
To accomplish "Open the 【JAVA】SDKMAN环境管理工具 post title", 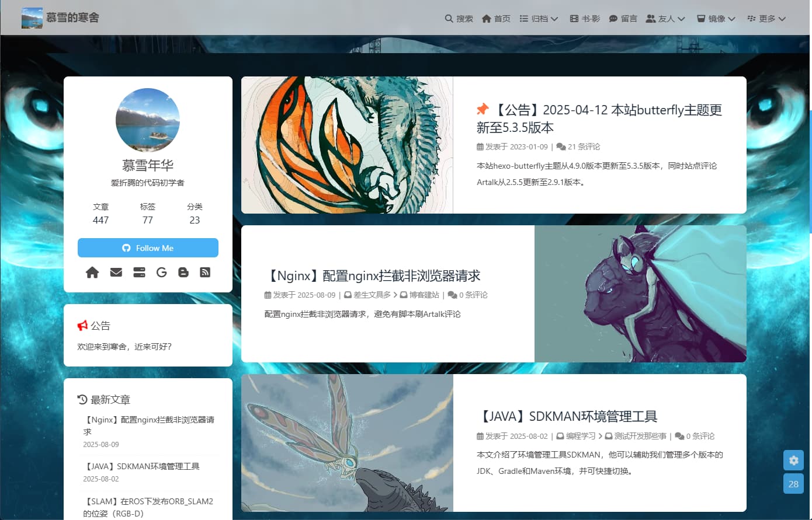I will point(567,416).
